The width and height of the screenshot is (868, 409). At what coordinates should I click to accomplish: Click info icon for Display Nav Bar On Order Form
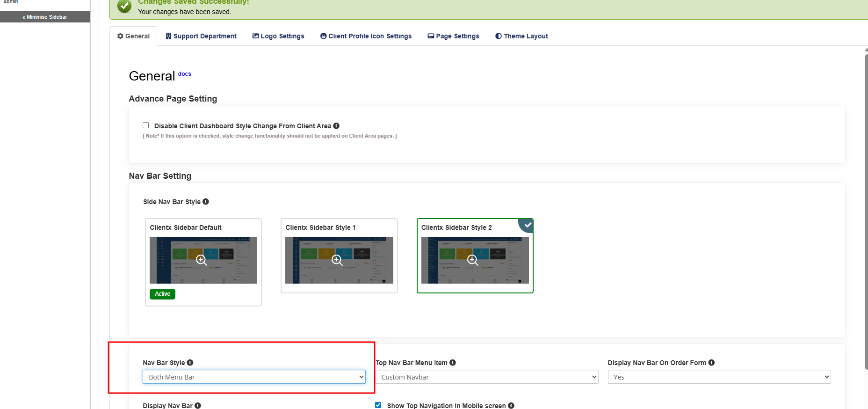711,363
